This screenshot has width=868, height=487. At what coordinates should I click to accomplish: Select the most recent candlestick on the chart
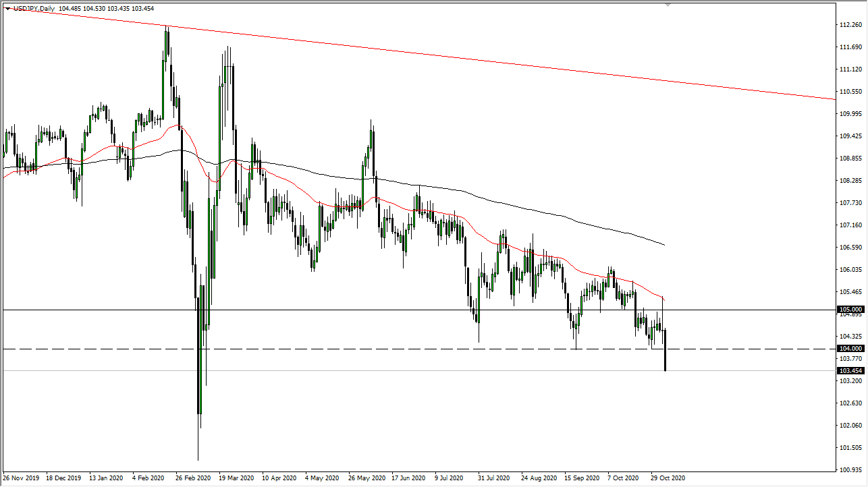click(665, 351)
